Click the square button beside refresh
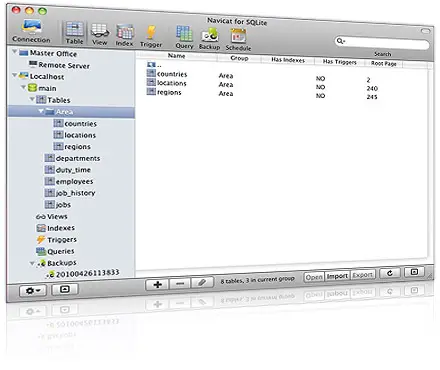Viewport: 440px width, 370px height. 414,272
